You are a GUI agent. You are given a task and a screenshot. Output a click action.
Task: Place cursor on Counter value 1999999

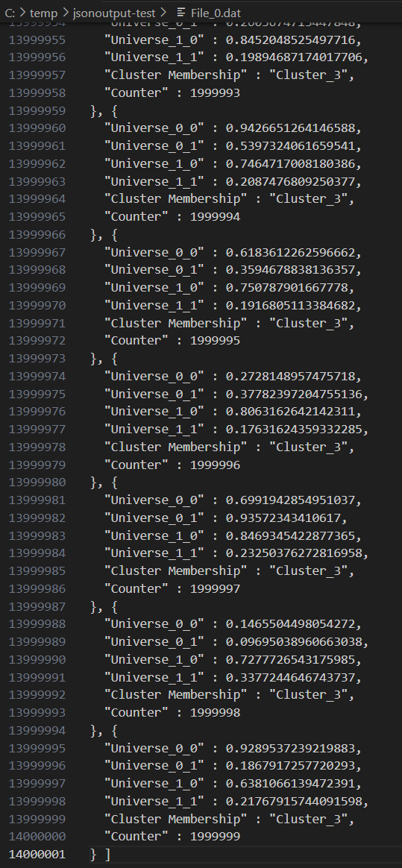(x=215, y=837)
